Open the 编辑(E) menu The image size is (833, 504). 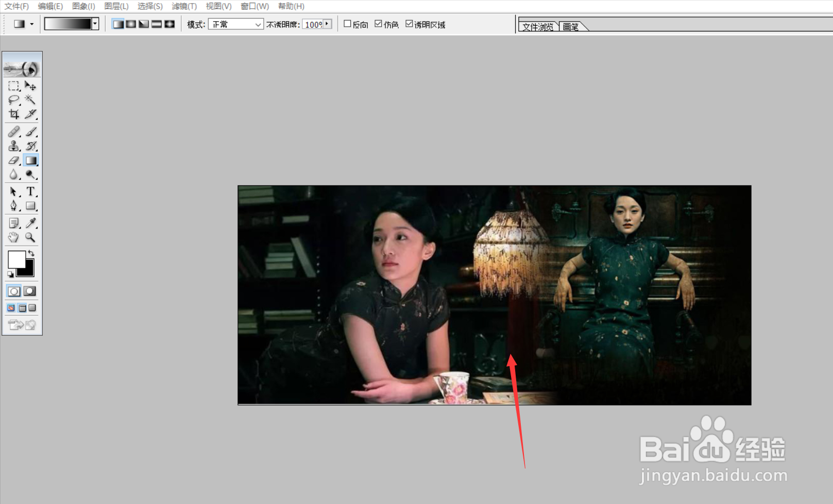coord(50,6)
